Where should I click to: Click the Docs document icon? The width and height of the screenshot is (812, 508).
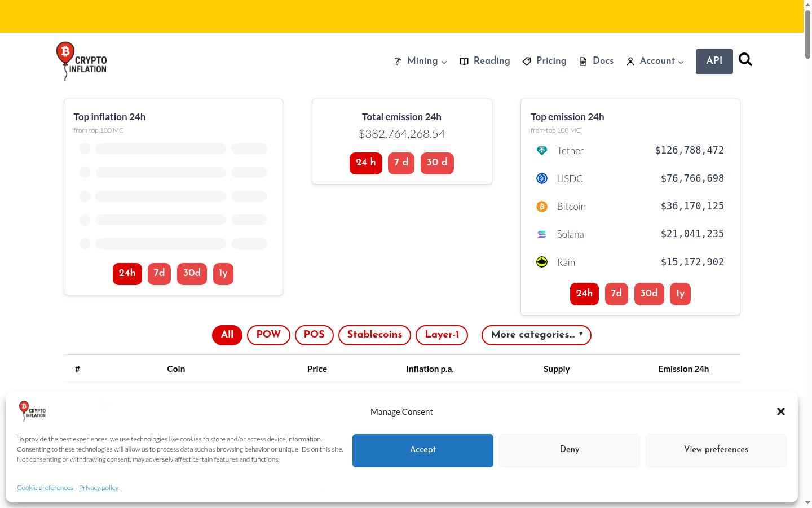[583, 62]
